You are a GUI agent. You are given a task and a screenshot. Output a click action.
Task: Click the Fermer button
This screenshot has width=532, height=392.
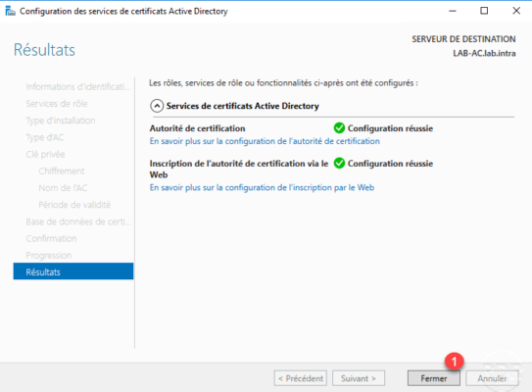point(434,378)
